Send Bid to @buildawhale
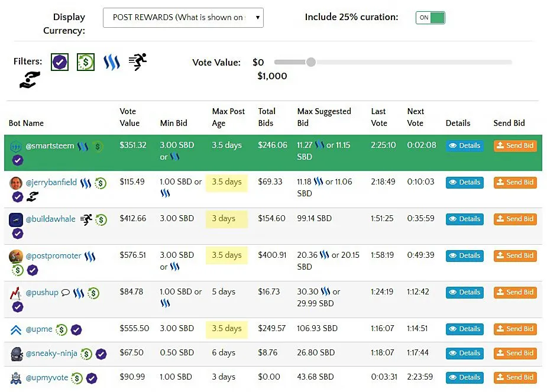Viewport: 547px width, 392px height. (x=515, y=219)
